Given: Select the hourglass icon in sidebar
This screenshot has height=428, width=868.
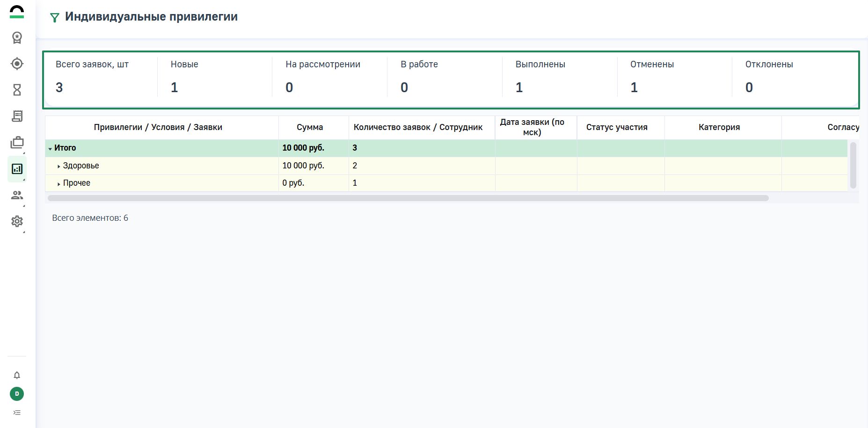Looking at the screenshot, I should point(17,90).
